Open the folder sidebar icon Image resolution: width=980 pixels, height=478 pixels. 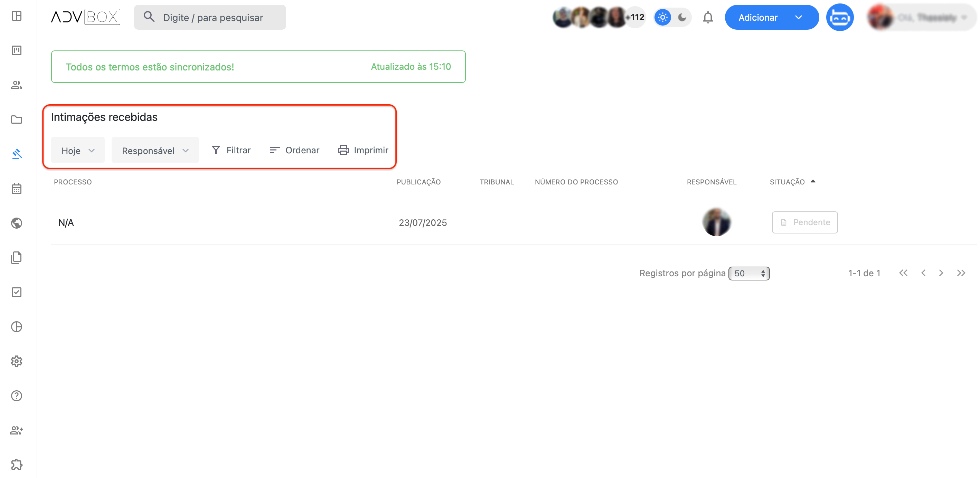[16, 119]
